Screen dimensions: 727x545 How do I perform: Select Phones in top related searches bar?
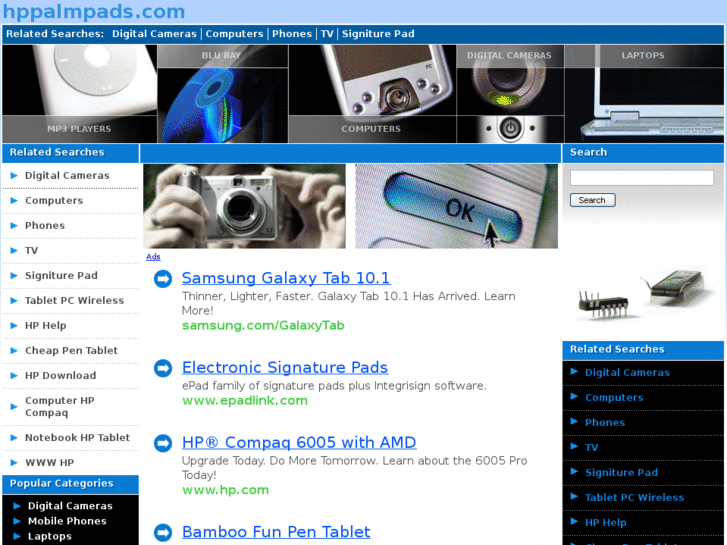(292, 34)
